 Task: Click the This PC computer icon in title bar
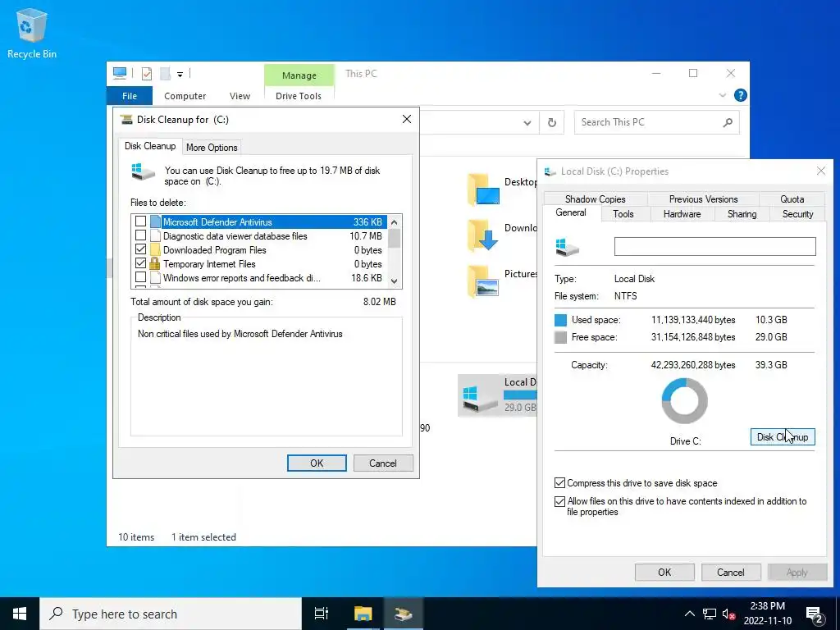(x=120, y=73)
